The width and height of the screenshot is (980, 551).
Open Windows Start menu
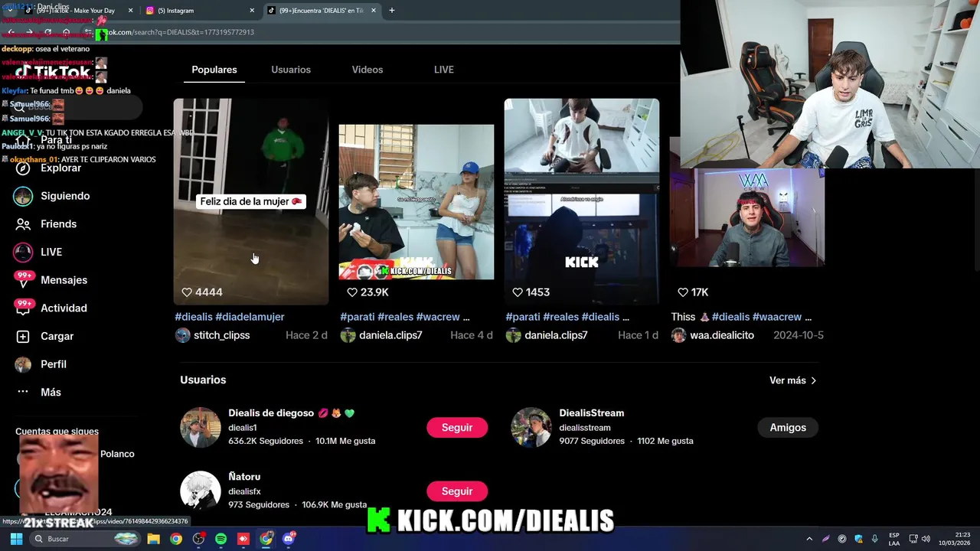(16, 539)
